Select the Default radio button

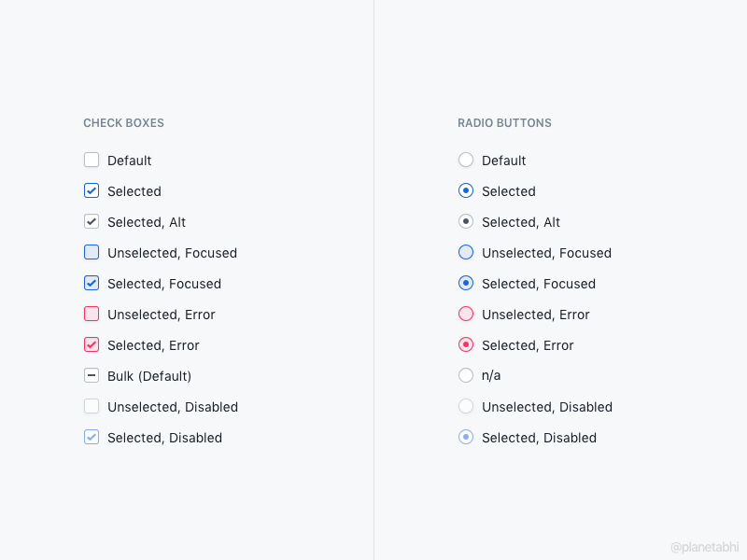(466, 160)
